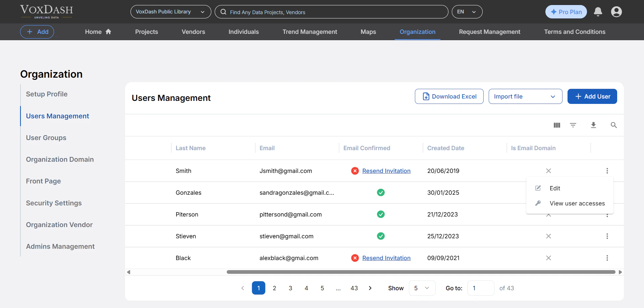Sort by Last Name column header
Screen dimensions: 644x308
[x=191, y=148]
